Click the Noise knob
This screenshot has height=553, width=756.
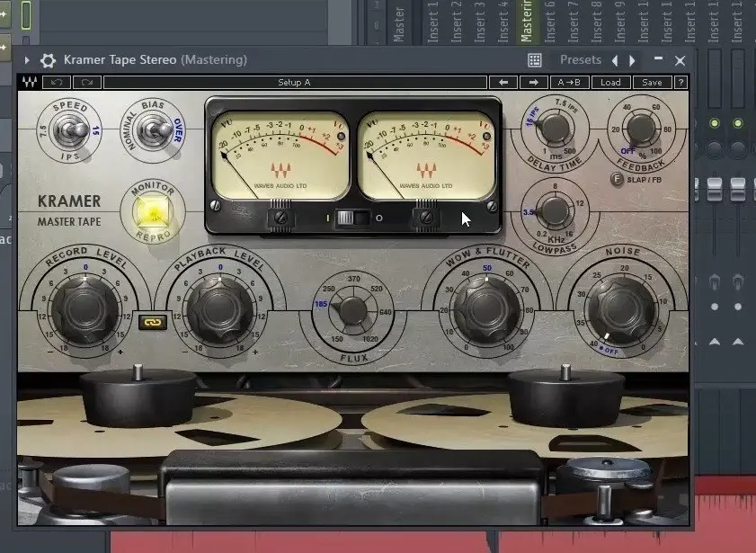pyautogui.click(x=622, y=310)
